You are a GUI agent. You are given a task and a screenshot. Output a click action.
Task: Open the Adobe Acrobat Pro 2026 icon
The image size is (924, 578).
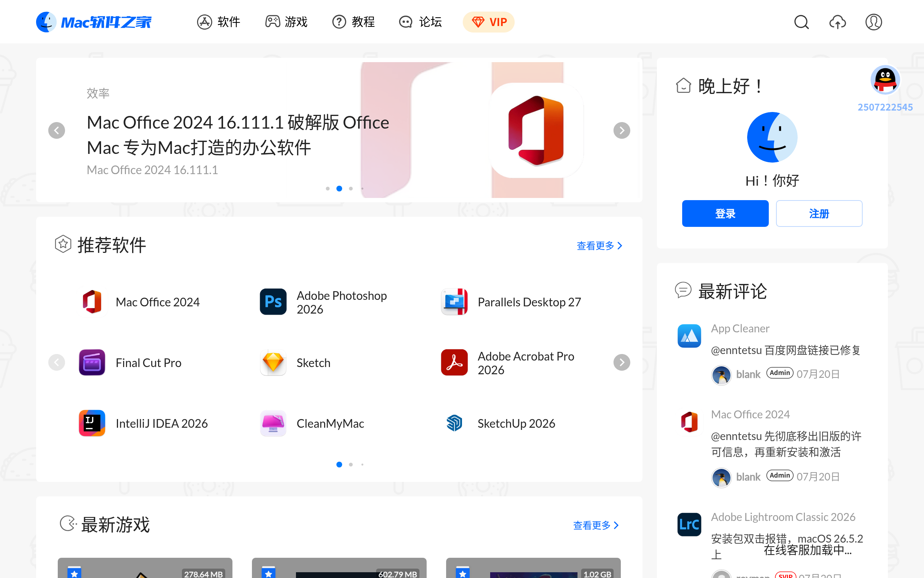coord(454,362)
